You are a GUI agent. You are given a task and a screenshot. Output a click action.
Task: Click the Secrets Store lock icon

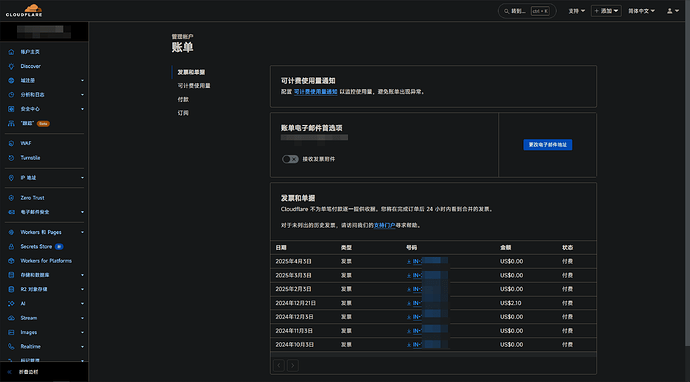tap(11, 246)
